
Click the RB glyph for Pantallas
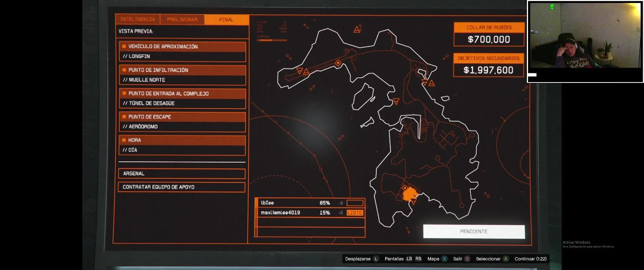point(418,259)
